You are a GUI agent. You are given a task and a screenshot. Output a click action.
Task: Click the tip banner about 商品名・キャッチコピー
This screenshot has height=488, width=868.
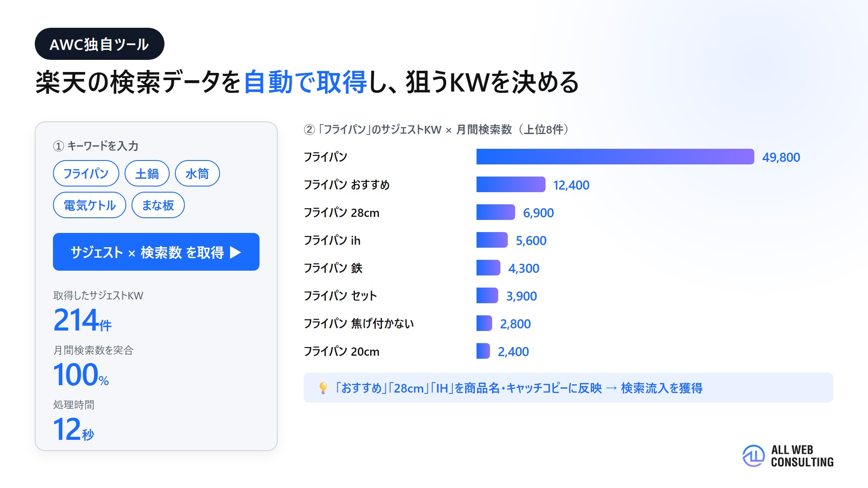coord(569,387)
